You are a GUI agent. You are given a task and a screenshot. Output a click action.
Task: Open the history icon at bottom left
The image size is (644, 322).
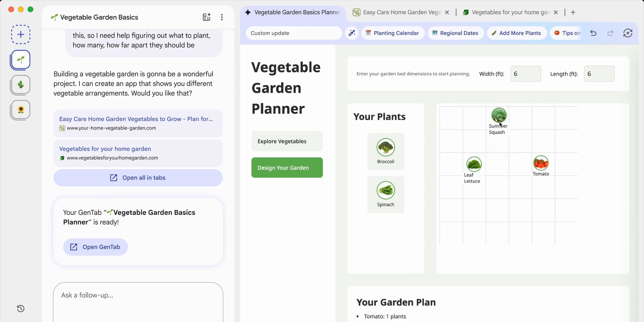click(21, 308)
